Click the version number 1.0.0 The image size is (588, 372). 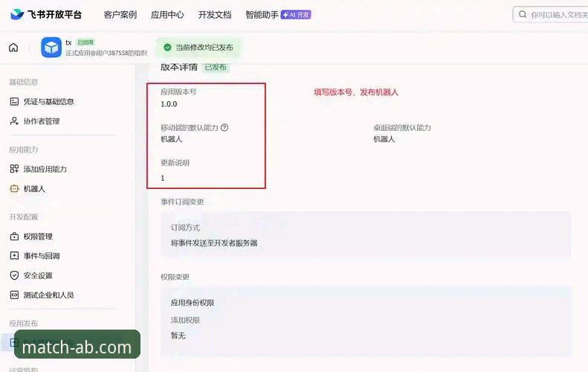[169, 104]
